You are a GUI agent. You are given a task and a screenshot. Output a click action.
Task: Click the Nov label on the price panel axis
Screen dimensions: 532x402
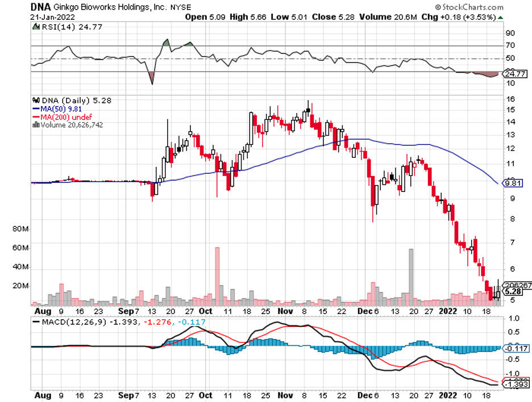click(285, 311)
